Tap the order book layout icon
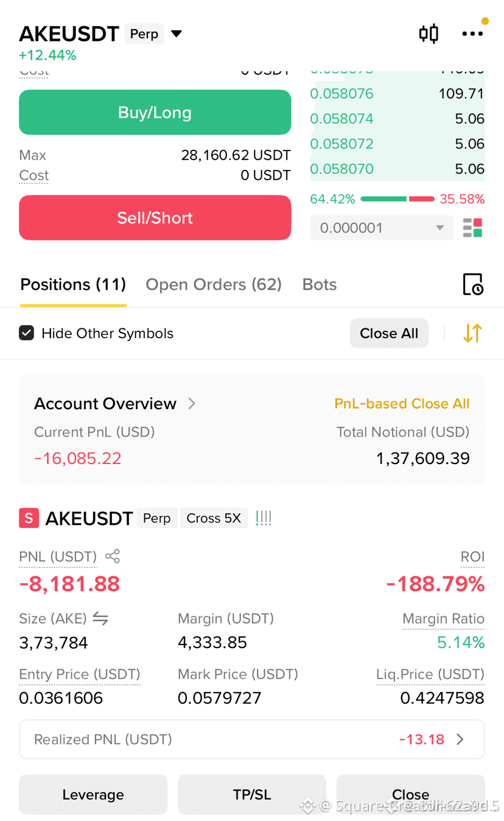 473,228
